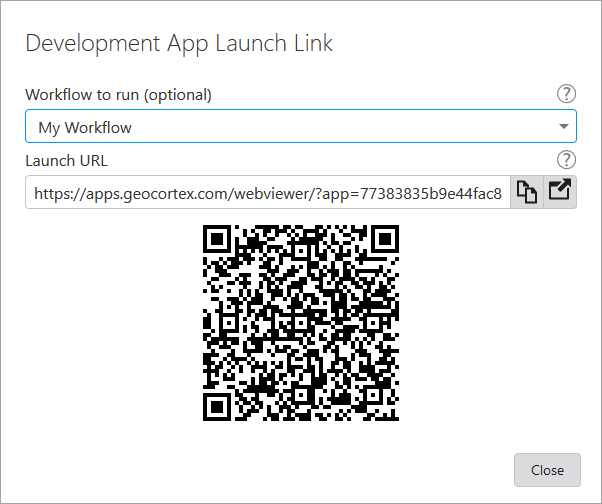The width and height of the screenshot is (602, 504).
Task: Click the QR code image
Action: (x=301, y=323)
